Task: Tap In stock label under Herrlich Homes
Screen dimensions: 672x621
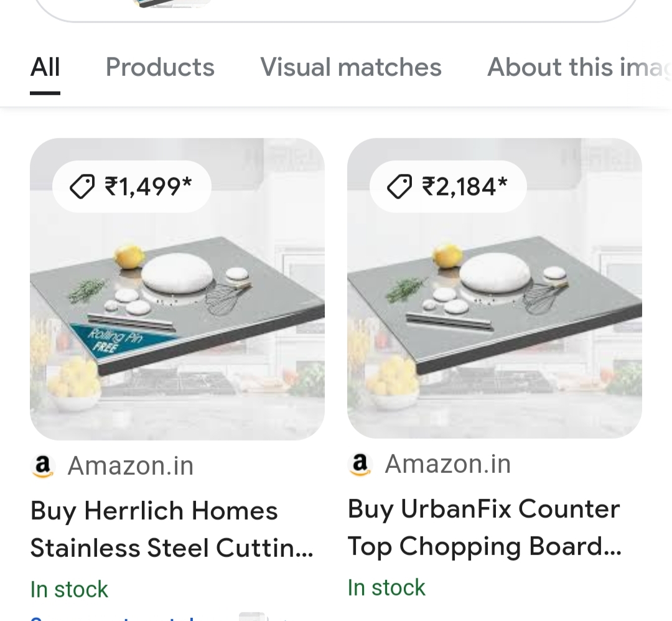Action: [69, 589]
